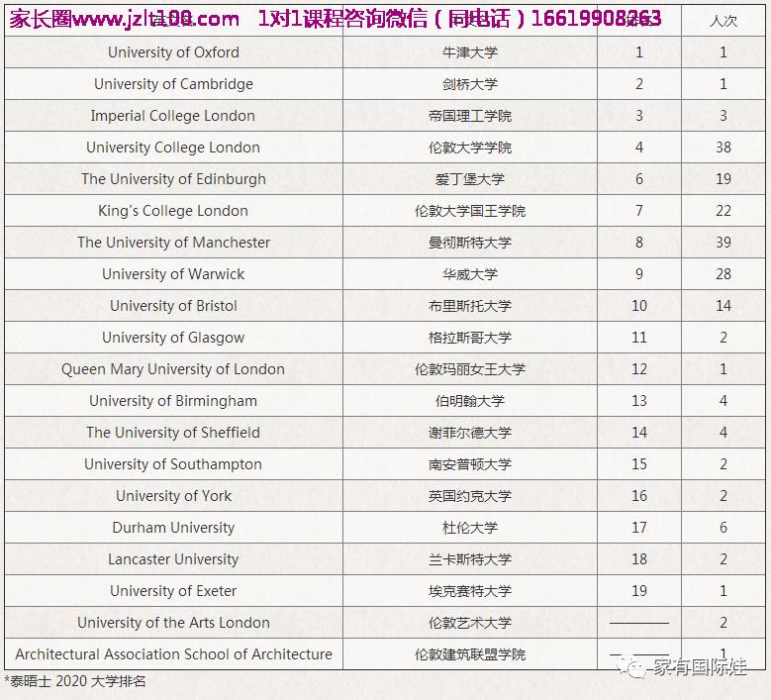Select rank '19' in Exeter row

click(639, 591)
